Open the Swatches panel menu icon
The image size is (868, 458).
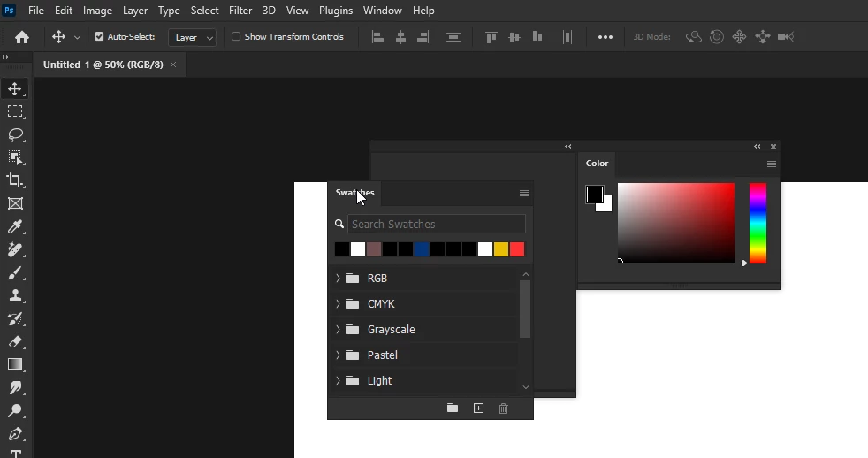[523, 193]
